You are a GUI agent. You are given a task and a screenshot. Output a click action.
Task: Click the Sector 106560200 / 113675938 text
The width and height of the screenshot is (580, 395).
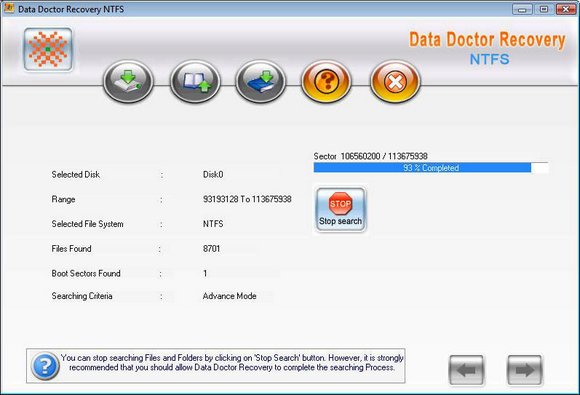[x=371, y=156]
